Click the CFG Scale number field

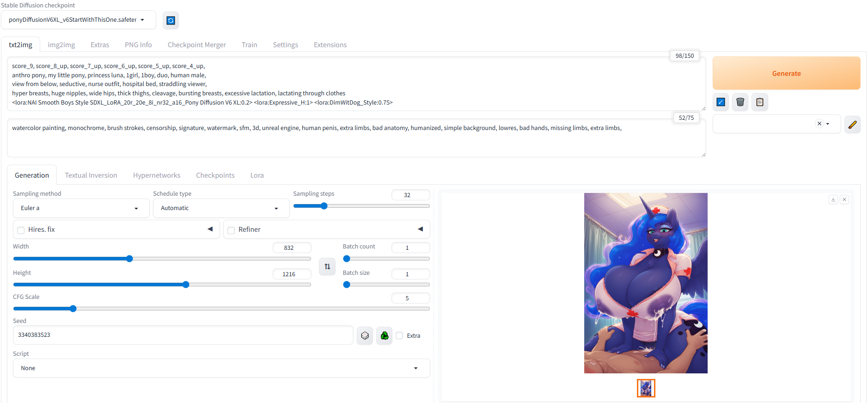410,298
